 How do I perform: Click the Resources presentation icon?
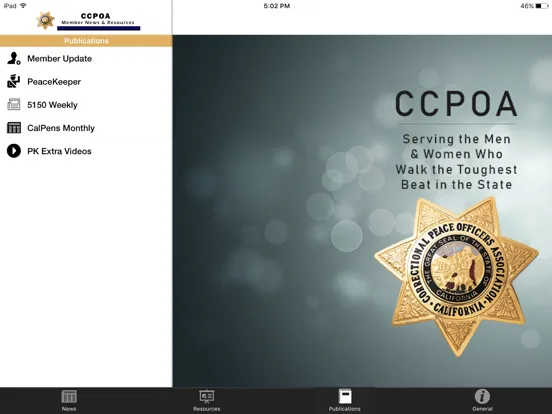(207, 396)
